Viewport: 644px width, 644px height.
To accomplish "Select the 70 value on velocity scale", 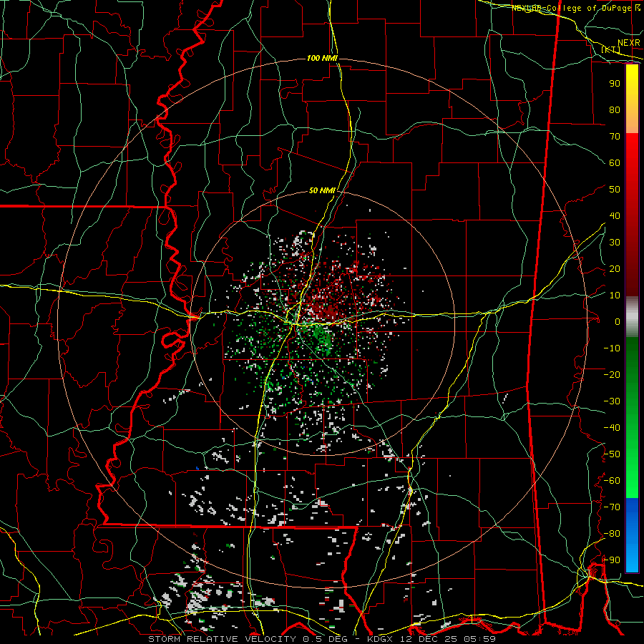I will click(615, 137).
